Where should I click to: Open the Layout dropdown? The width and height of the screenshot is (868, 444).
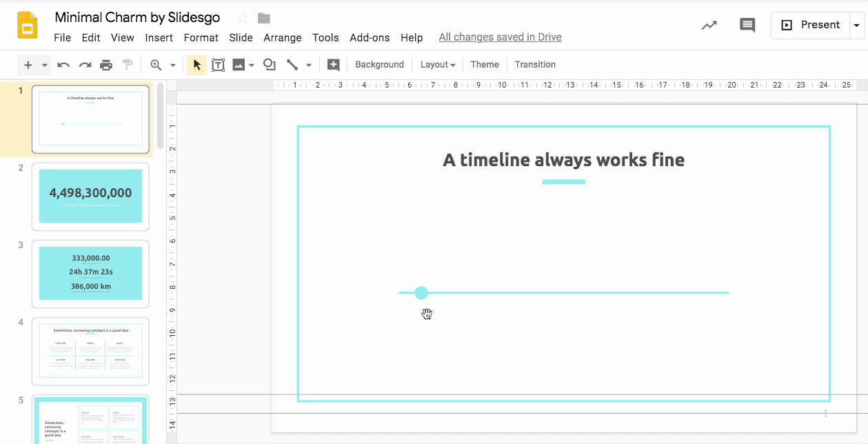[x=437, y=64]
